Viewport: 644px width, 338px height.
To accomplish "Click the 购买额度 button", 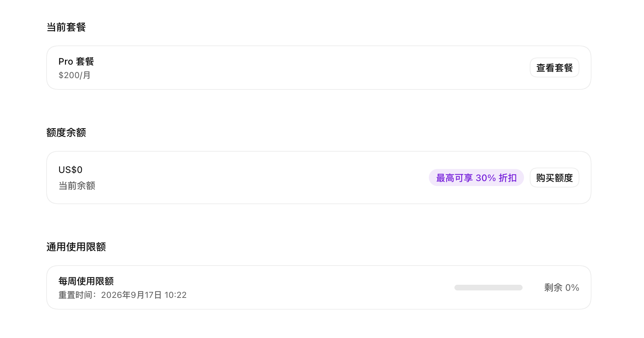I will coord(554,178).
